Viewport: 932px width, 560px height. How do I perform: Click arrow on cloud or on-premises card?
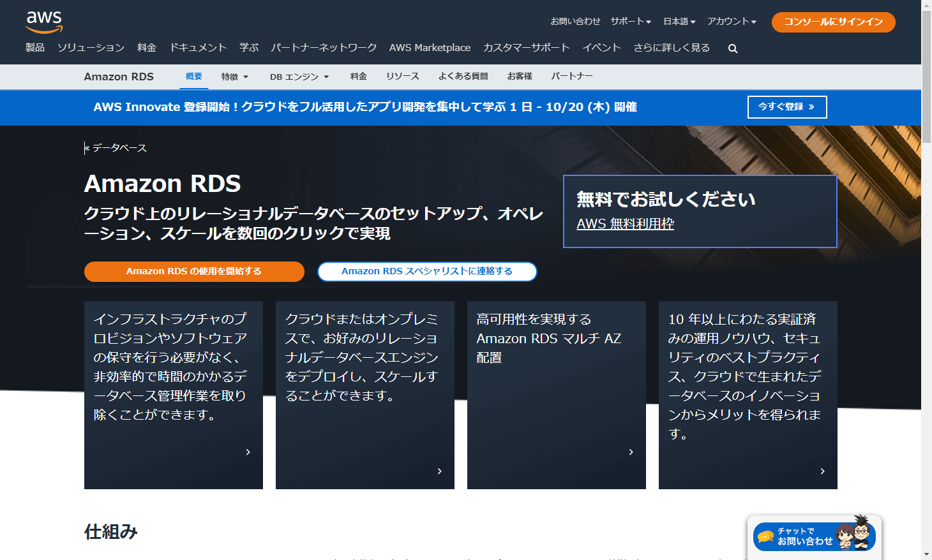[440, 471]
